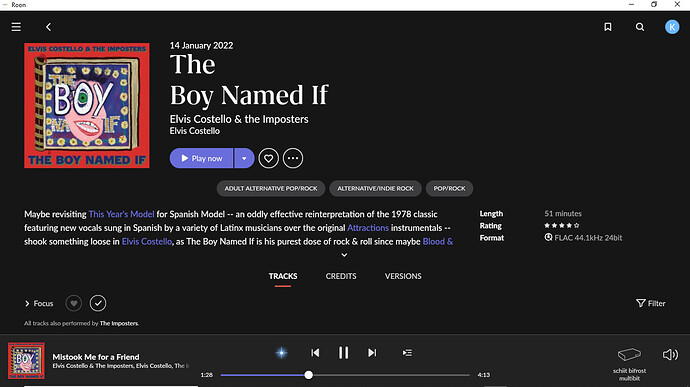The image size is (690, 387).
Task: Select the Pop/Rock genre tag
Action: (449, 188)
